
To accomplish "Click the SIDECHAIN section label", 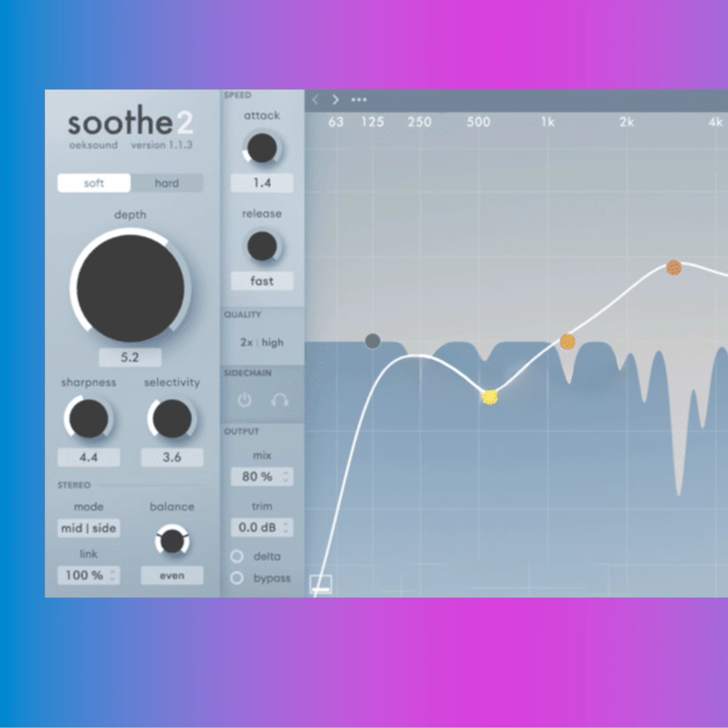I will pyautogui.click(x=247, y=373).
